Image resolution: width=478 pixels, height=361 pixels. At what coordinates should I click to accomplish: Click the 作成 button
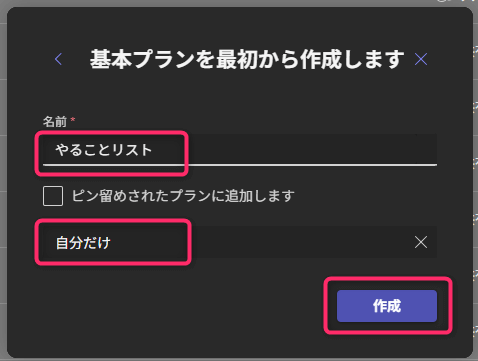387,306
